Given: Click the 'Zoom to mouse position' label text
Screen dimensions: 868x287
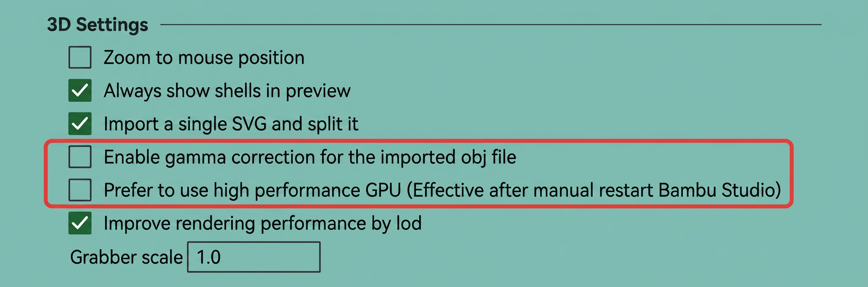Looking at the screenshot, I should [204, 58].
